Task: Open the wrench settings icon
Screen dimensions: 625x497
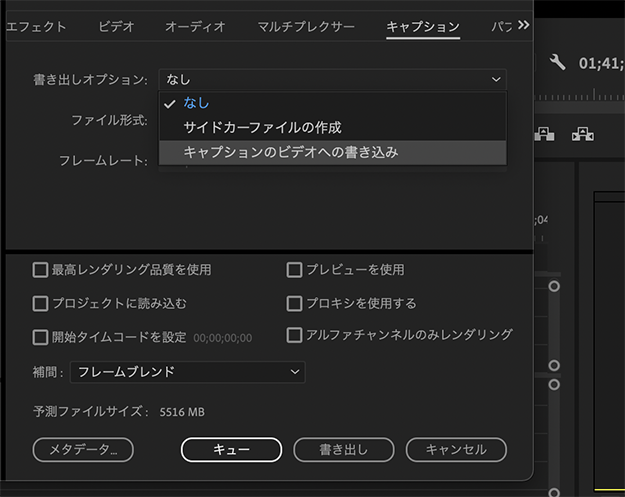Action: 558,63
